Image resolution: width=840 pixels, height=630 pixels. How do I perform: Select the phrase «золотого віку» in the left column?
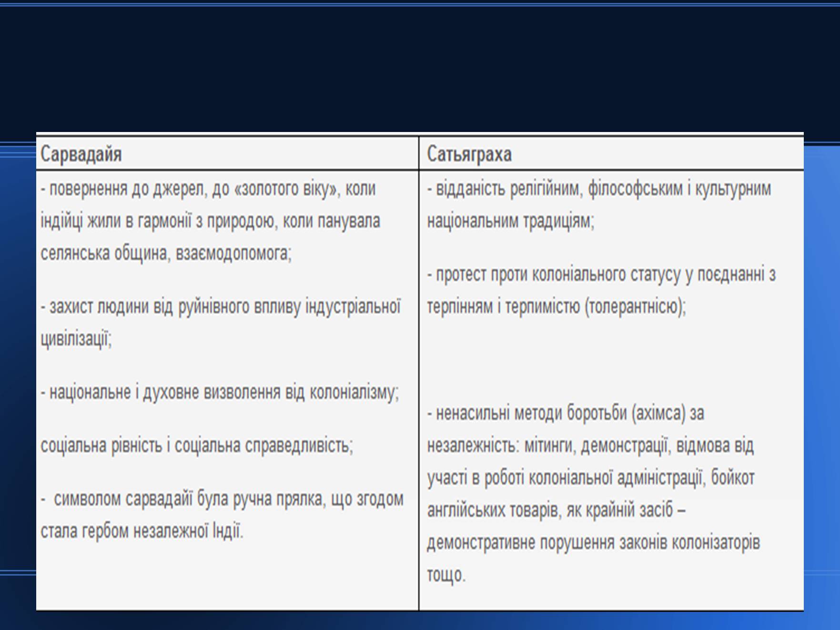(x=286, y=189)
